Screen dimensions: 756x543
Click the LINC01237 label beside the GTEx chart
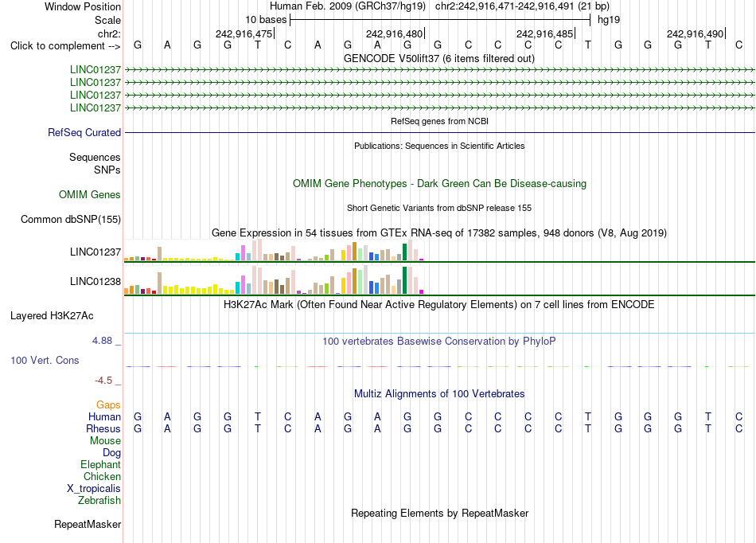click(95, 252)
